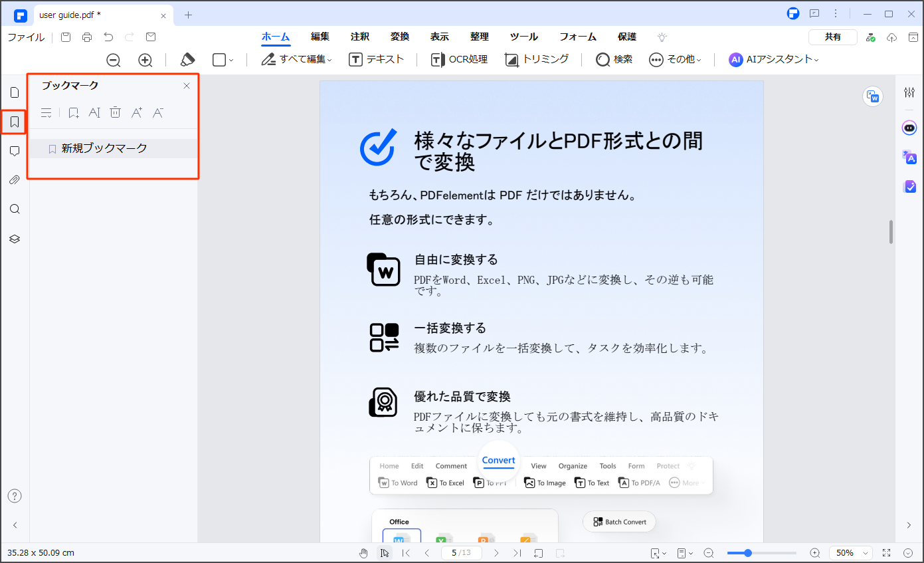Viewport: 924px width, 563px height.
Task: Click the トリミング crop button
Action: 537,60
